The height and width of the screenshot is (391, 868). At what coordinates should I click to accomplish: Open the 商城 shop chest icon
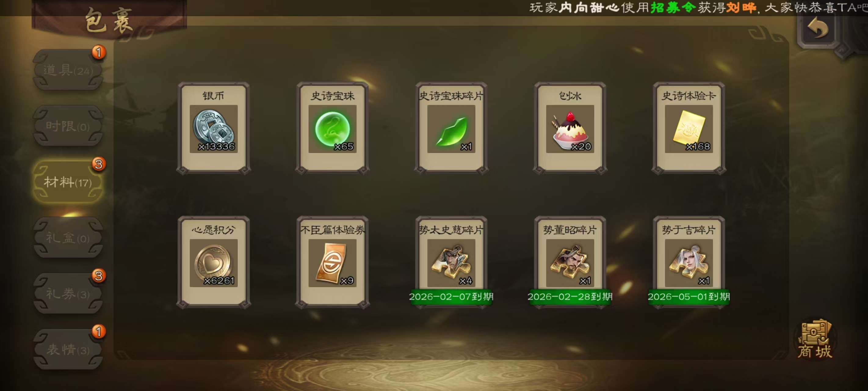pyautogui.click(x=815, y=339)
